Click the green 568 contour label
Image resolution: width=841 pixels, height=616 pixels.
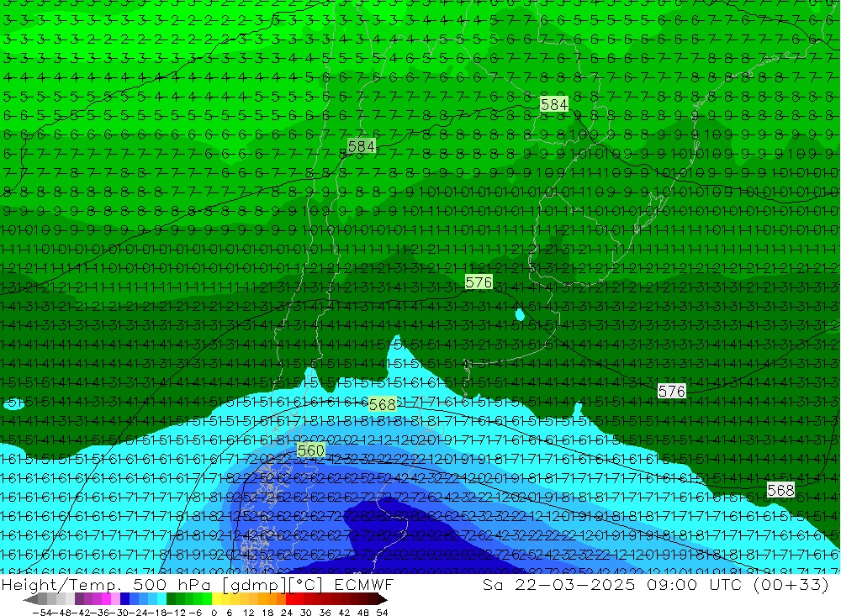tap(383, 404)
